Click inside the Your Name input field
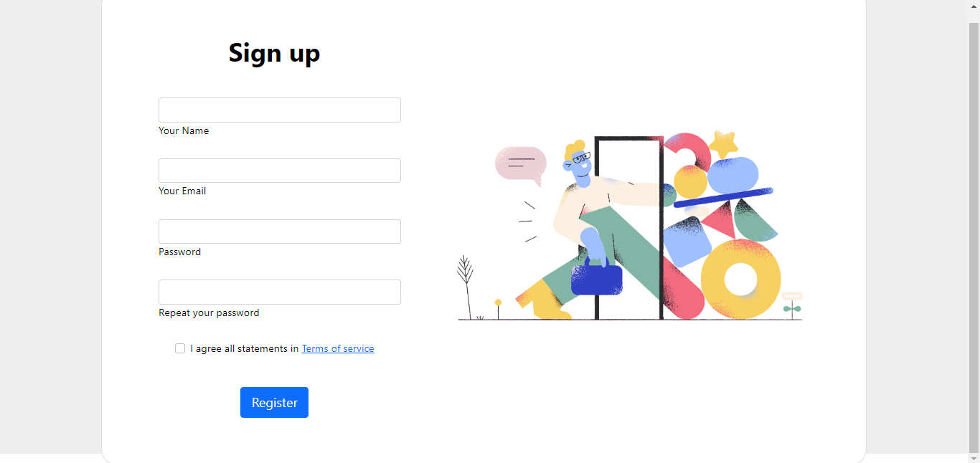Viewport: 980px width, 463px height. point(279,110)
